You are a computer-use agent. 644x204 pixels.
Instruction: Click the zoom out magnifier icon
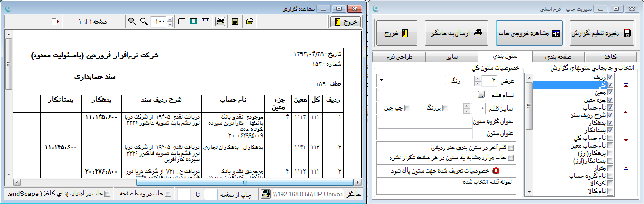point(144,21)
